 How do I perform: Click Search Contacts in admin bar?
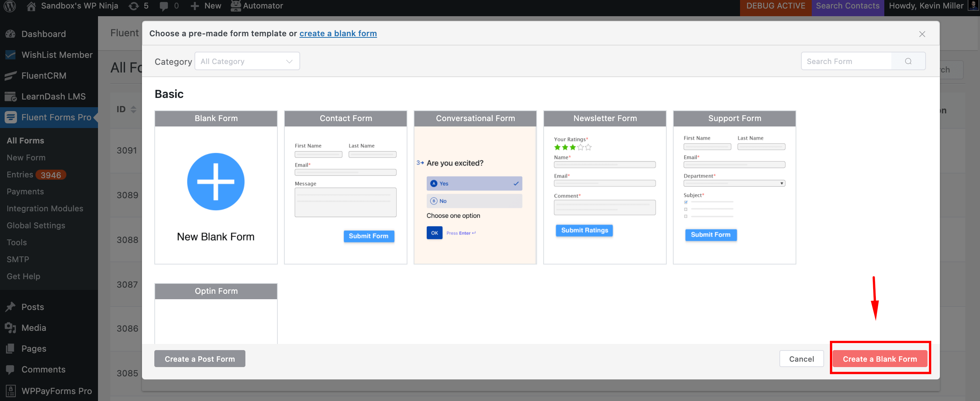(x=848, y=6)
